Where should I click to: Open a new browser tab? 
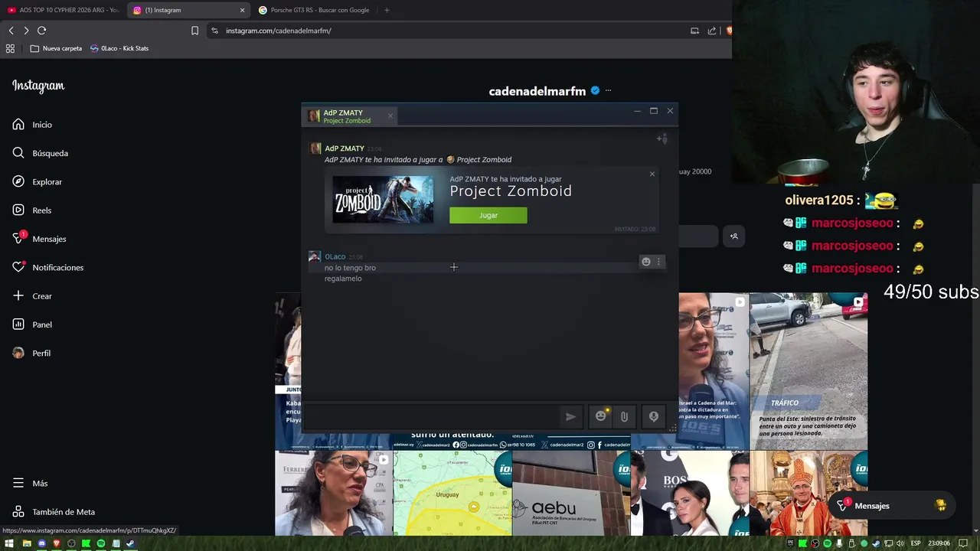tap(387, 10)
